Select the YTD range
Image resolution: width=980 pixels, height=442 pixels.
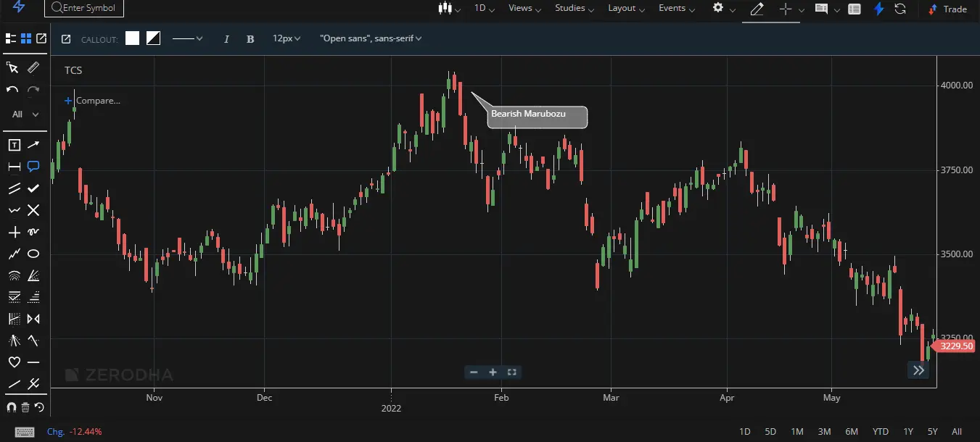tap(881, 432)
